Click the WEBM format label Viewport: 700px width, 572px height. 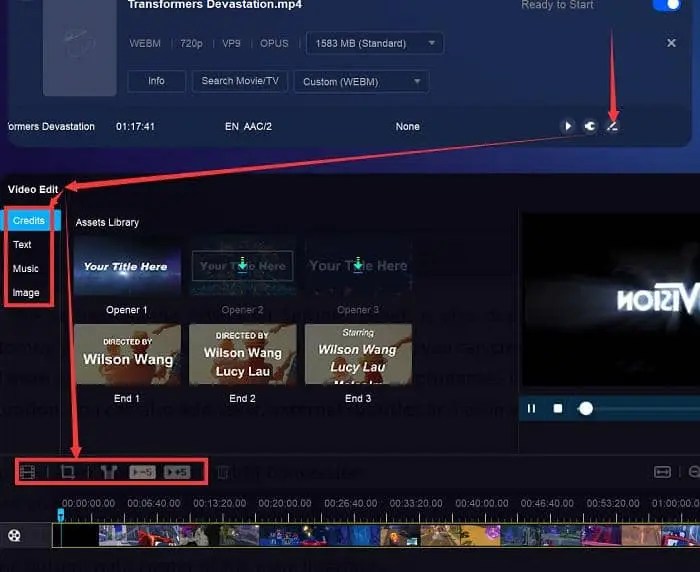[x=145, y=43]
